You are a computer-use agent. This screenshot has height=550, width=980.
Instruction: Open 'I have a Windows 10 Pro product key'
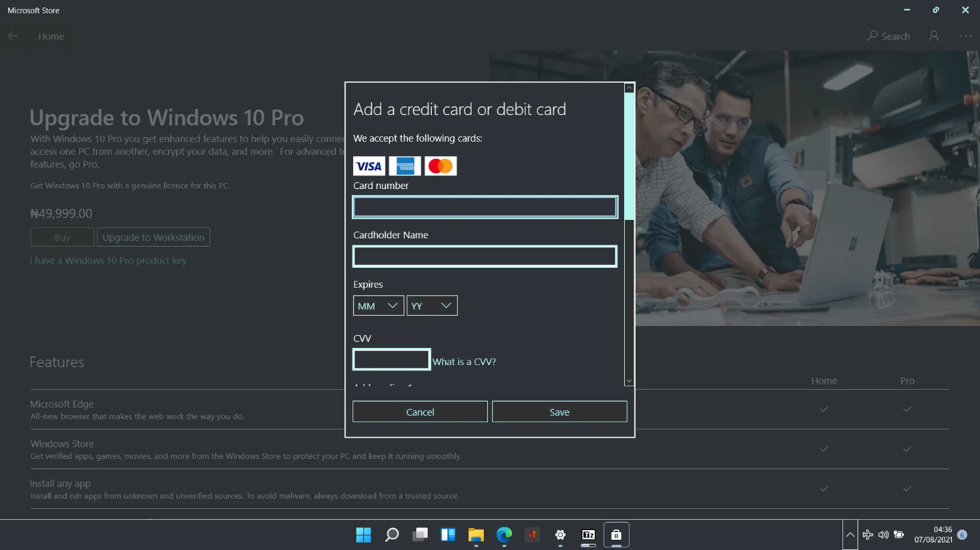(108, 260)
